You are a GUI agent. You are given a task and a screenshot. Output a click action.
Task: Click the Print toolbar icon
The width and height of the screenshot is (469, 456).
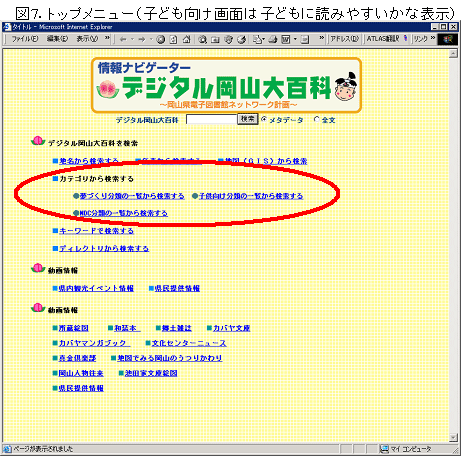(273, 39)
